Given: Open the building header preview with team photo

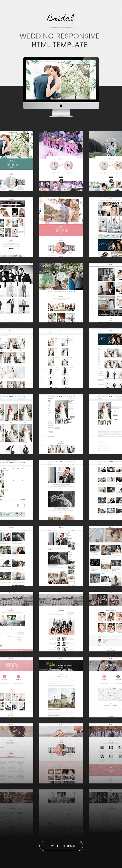Looking at the screenshot, I should click(61, 622).
